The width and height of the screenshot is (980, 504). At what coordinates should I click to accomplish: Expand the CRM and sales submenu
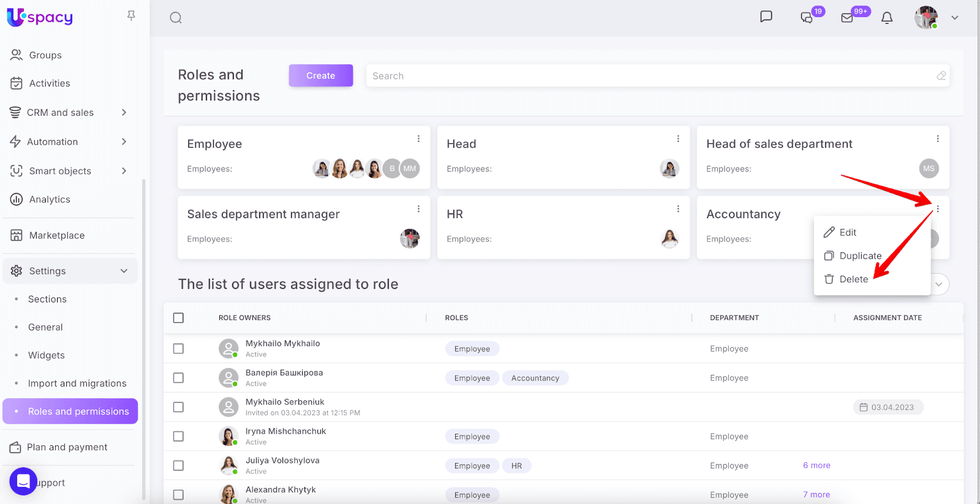coord(124,113)
